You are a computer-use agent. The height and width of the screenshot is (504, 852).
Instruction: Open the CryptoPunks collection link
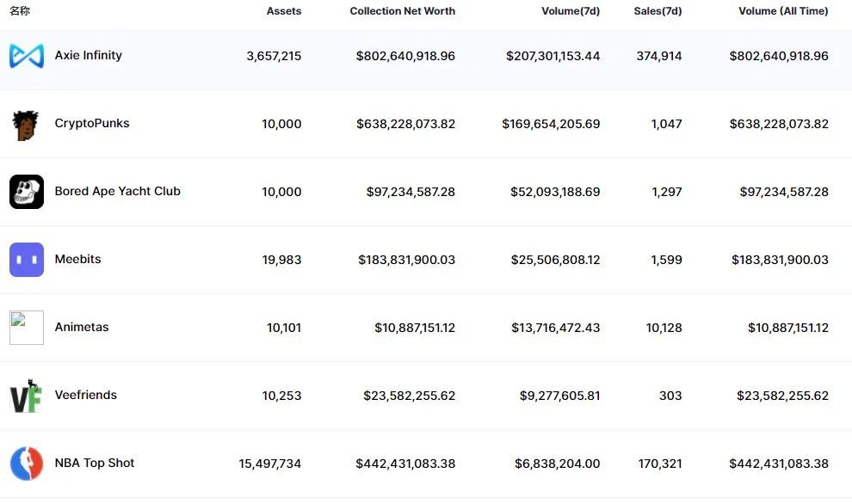coord(91,123)
